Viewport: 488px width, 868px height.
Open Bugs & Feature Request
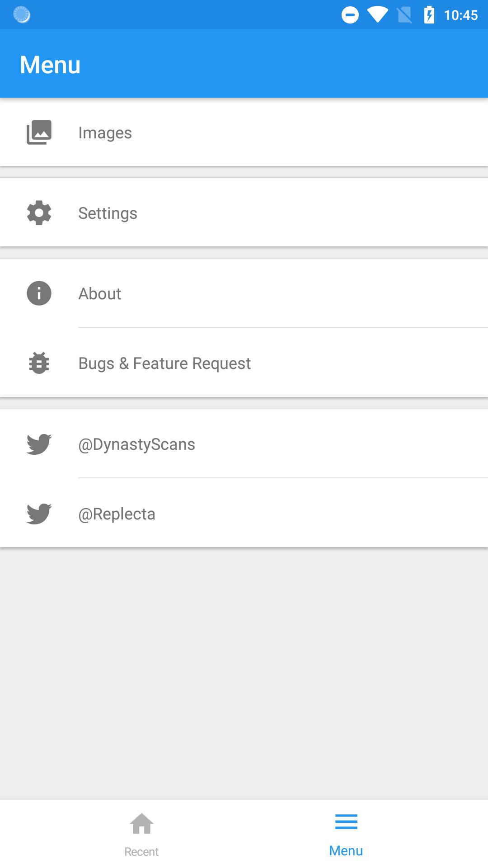click(x=164, y=363)
